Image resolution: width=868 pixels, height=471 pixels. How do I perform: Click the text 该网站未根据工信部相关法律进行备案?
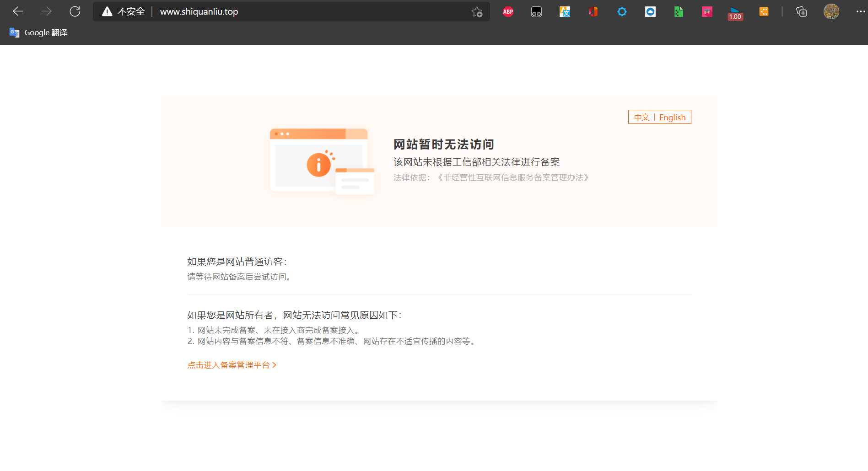[x=477, y=162]
